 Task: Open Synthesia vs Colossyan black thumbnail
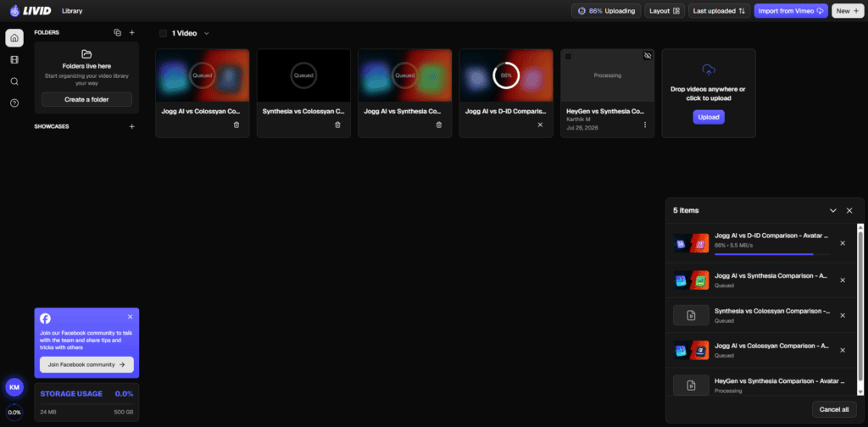[303, 75]
